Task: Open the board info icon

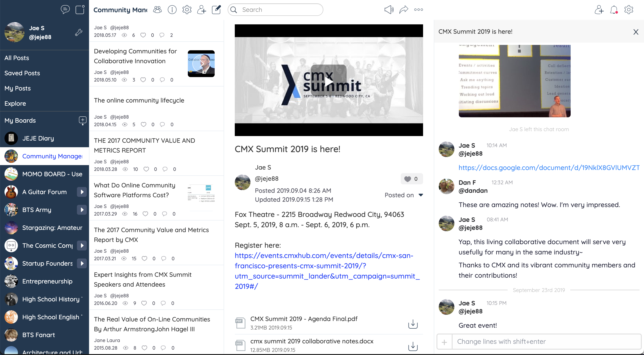Action: (172, 9)
